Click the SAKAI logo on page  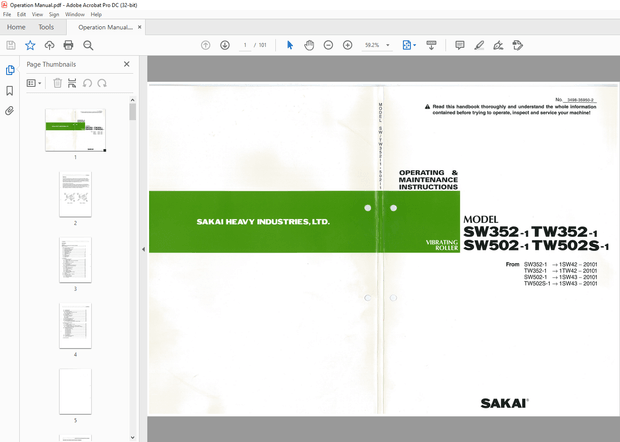coord(504,403)
